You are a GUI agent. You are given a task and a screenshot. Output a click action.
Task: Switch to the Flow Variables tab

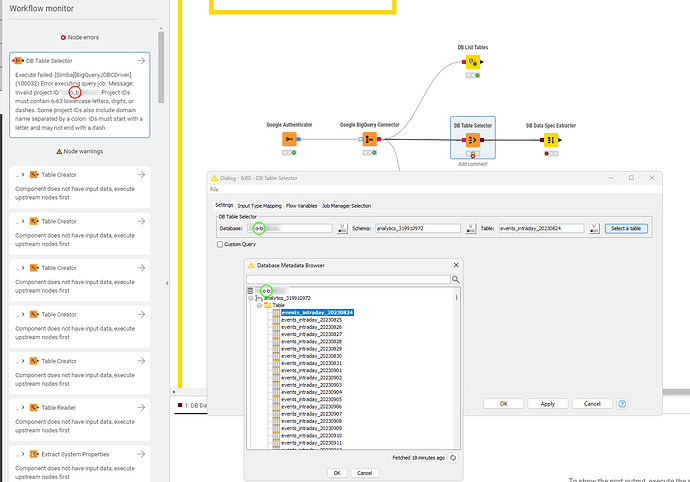(x=301, y=206)
